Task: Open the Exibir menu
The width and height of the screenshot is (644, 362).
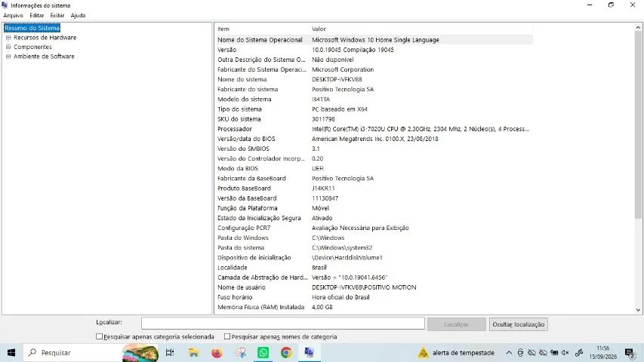Action: [x=57, y=15]
